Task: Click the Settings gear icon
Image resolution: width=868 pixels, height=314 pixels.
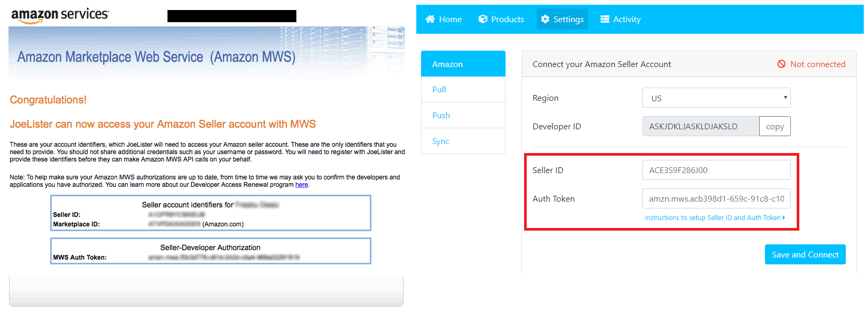Action: (x=545, y=19)
